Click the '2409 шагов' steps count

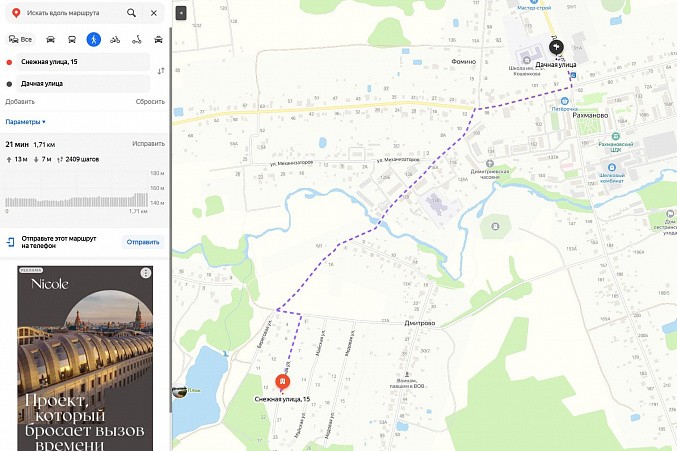coord(82,159)
